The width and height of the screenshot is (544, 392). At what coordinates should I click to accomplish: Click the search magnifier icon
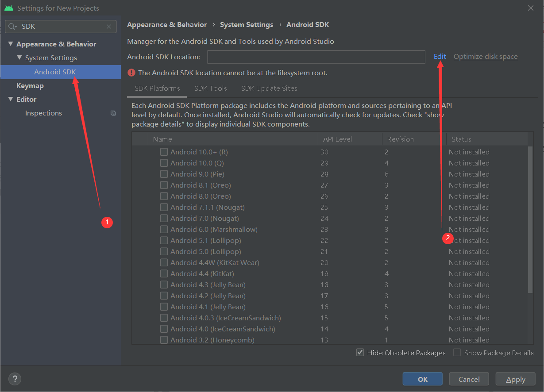tap(12, 27)
